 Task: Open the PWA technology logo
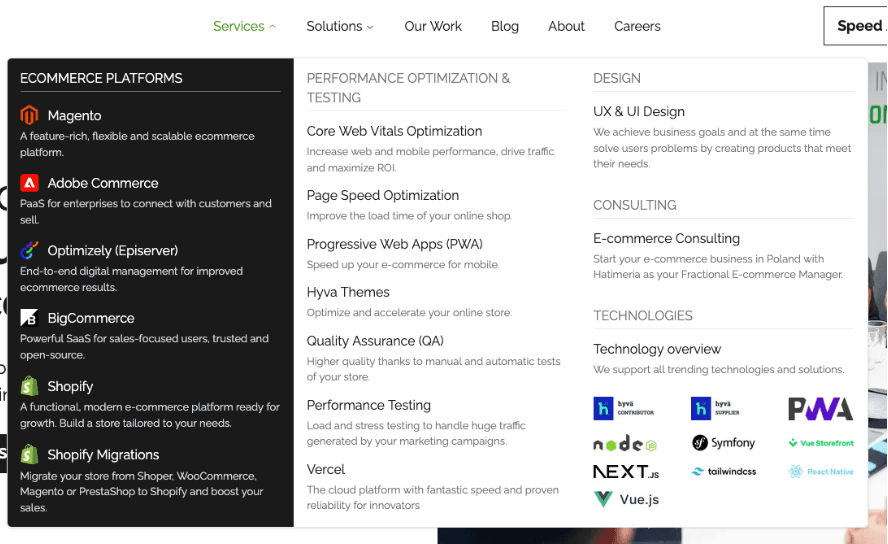tap(820, 408)
